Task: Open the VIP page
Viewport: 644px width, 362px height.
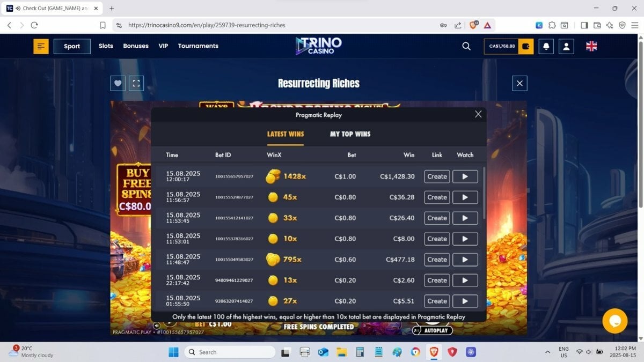Action: point(163,46)
